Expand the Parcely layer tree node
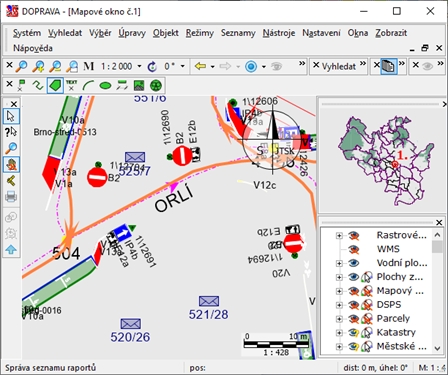Screen dimensions: 448x375 (339, 319)
